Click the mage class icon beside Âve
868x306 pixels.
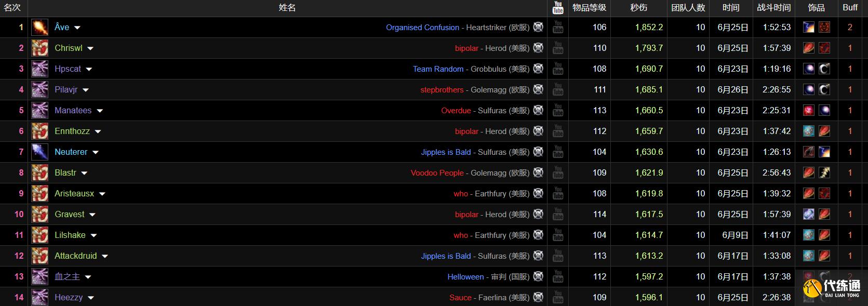point(39,27)
